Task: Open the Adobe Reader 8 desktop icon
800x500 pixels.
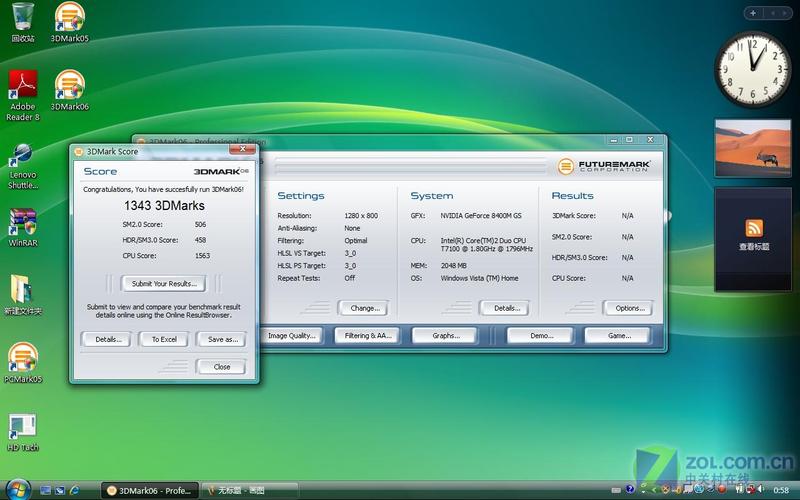Action: [23, 95]
